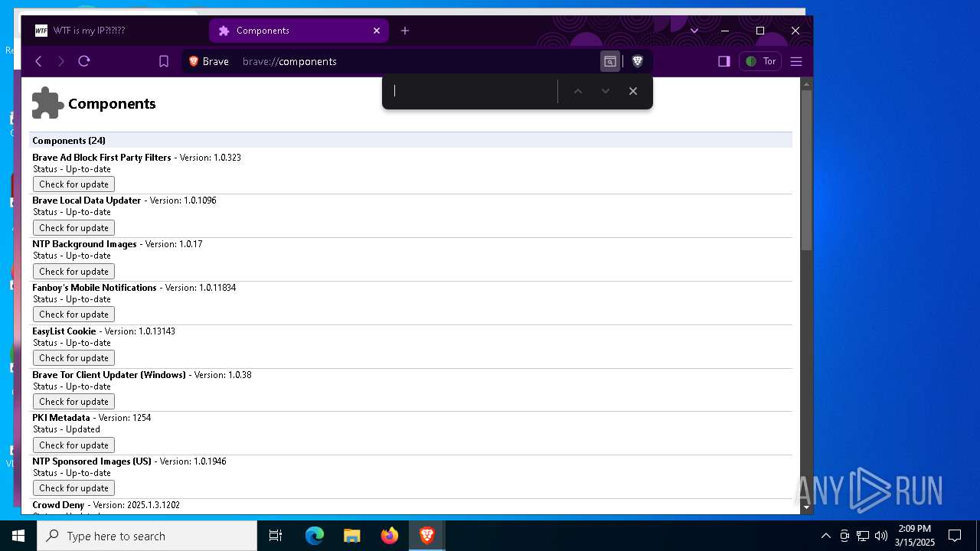Jump to next find result arrow
The width and height of the screenshot is (980, 551).
[x=606, y=91]
